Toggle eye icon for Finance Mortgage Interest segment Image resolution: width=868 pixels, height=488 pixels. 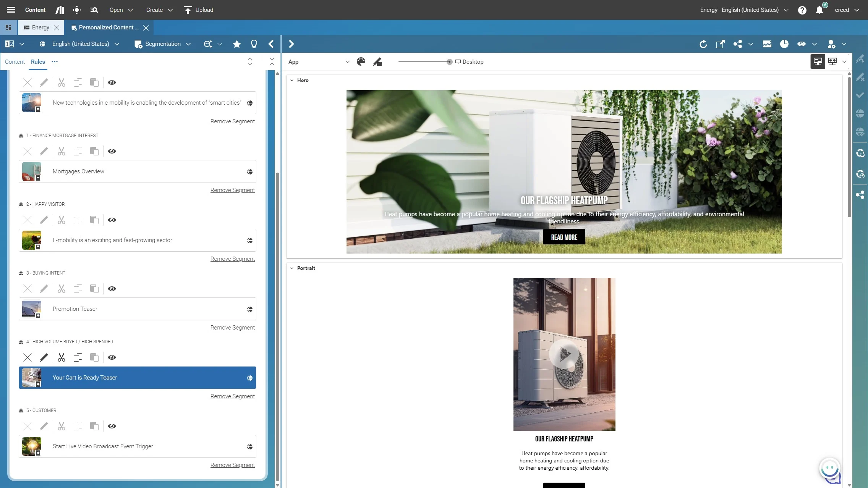point(112,151)
